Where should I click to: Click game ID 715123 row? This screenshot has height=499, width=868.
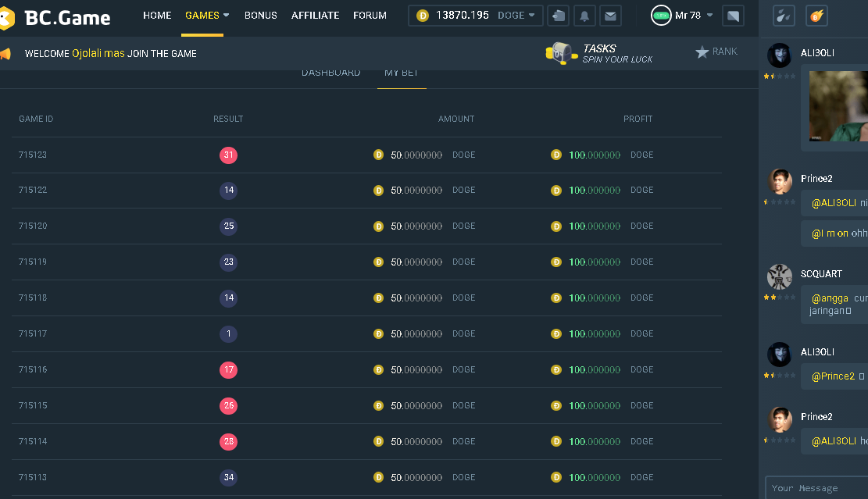coord(33,155)
